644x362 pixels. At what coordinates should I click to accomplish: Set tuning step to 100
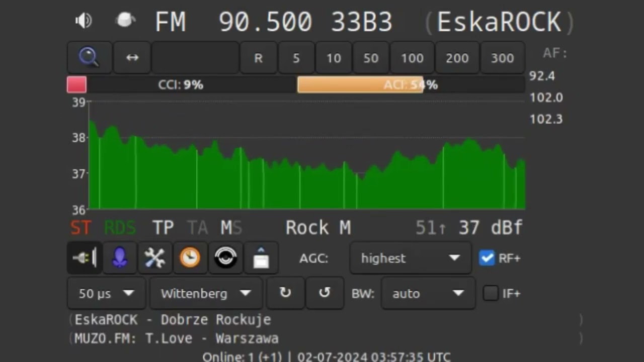412,58
